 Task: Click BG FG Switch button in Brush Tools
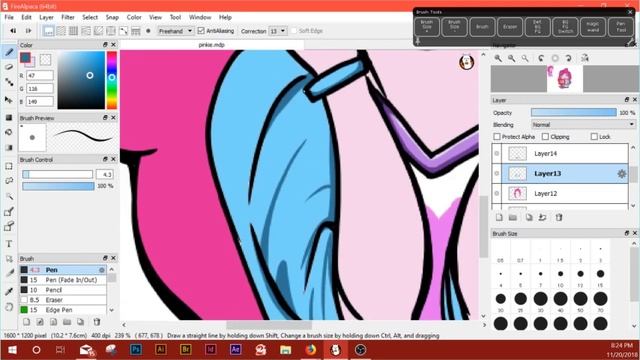tap(565, 27)
